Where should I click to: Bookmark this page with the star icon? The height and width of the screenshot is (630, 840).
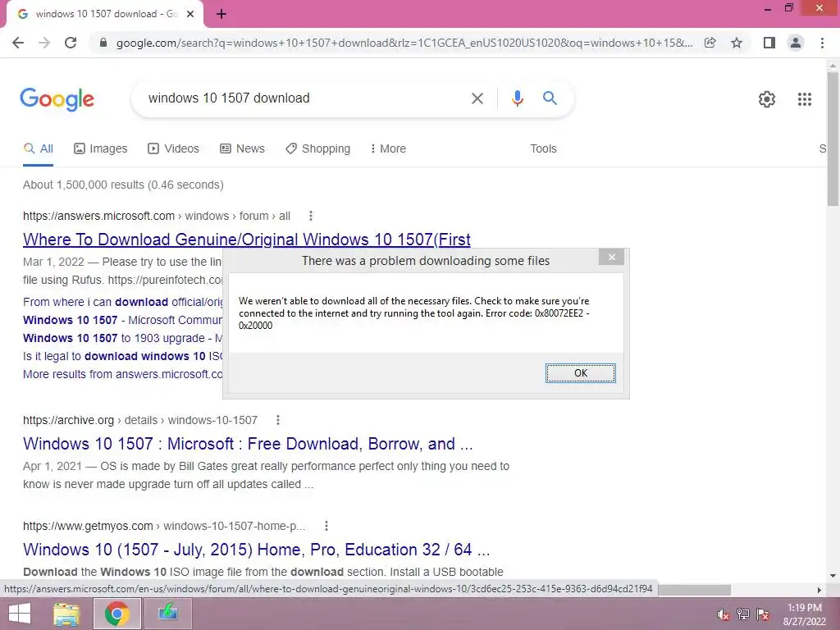point(737,43)
